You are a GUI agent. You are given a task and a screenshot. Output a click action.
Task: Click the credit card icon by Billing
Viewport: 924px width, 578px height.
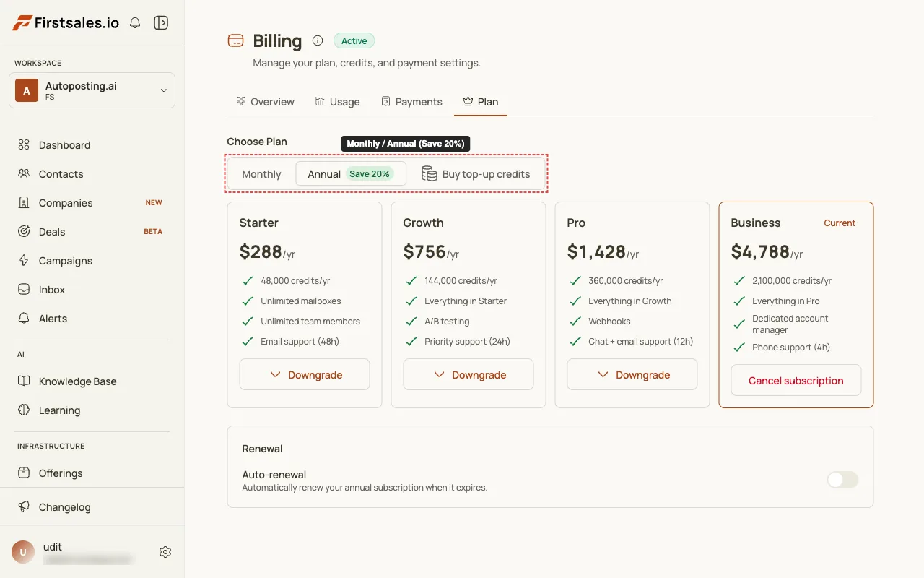235,41
